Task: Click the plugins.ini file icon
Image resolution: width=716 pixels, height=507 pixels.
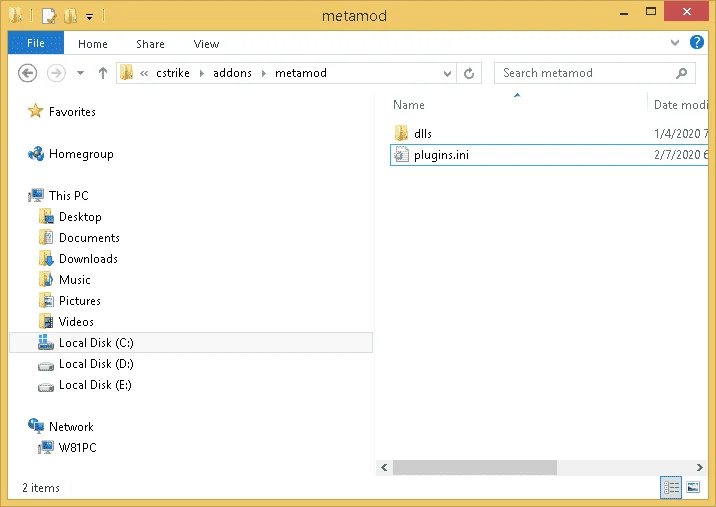Action: (401, 154)
